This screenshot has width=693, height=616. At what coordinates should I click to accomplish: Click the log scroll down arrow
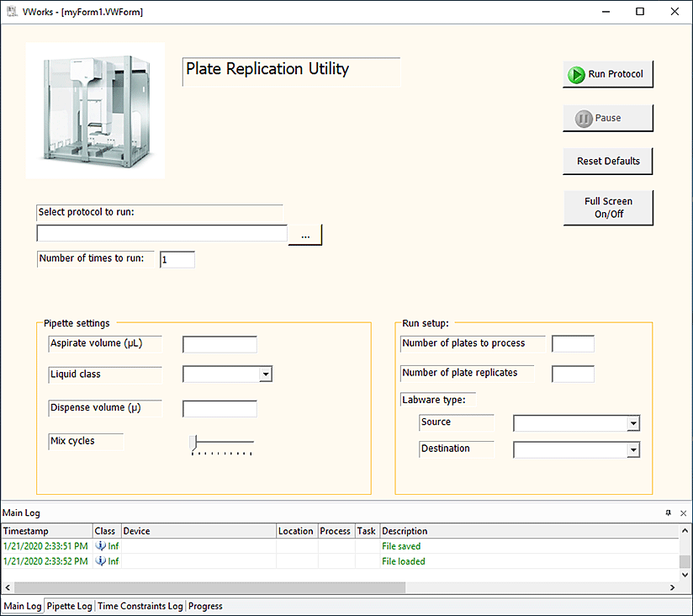685,575
